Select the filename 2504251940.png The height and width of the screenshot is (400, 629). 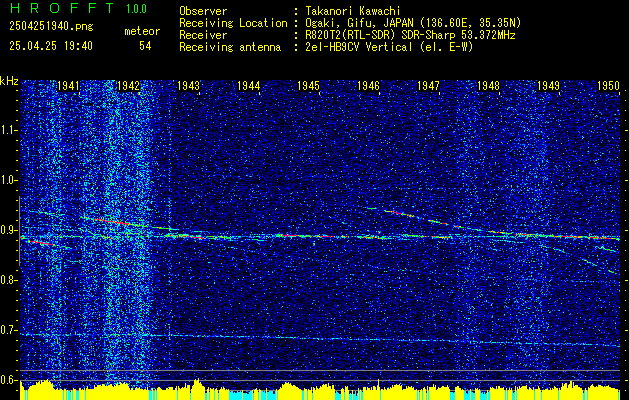51,26
